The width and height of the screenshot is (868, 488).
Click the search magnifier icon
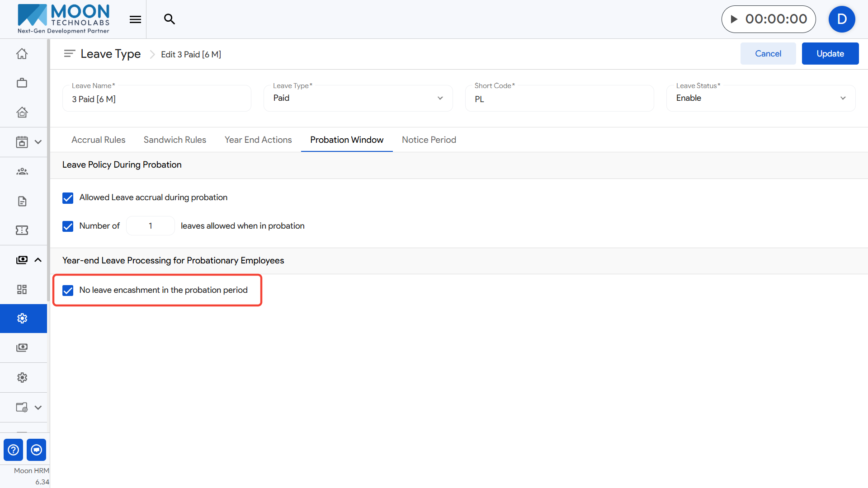coord(169,19)
